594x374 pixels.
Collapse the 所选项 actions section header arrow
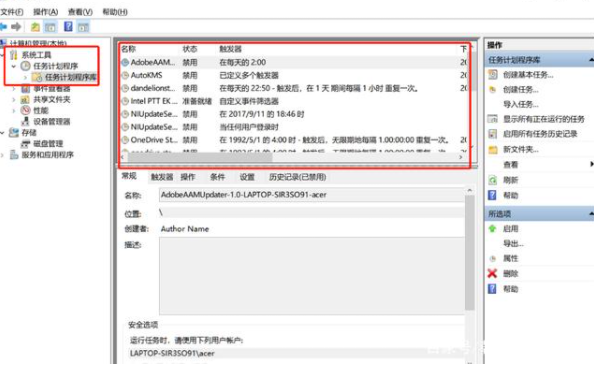click(591, 214)
